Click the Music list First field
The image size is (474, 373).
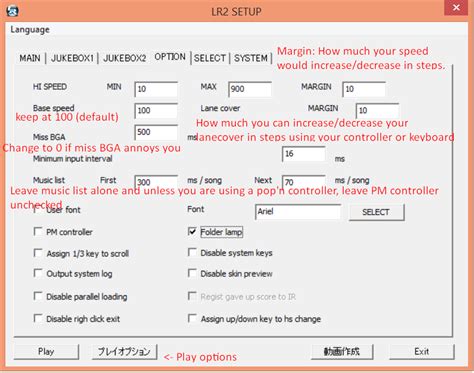click(156, 182)
